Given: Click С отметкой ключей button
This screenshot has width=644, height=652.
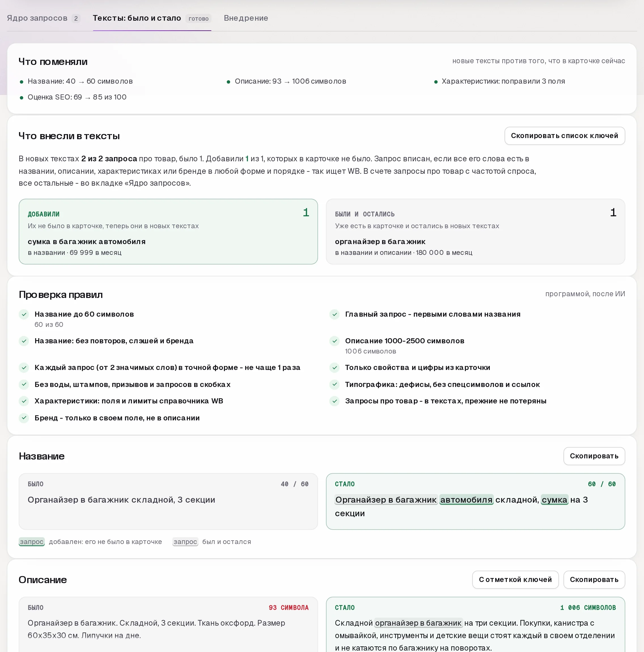Looking at the screenshot, I should point(515,579).
